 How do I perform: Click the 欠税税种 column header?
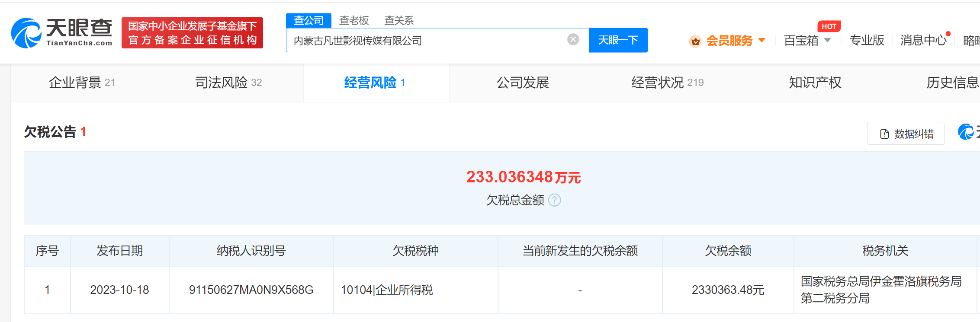(415, 251)
